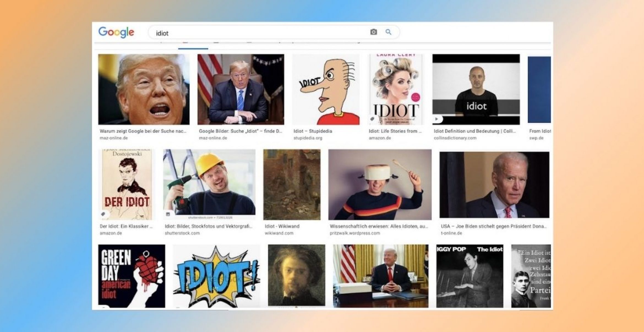Click play badge on Collins dictionary video
The image size is (644, 332).
[436, 119]
